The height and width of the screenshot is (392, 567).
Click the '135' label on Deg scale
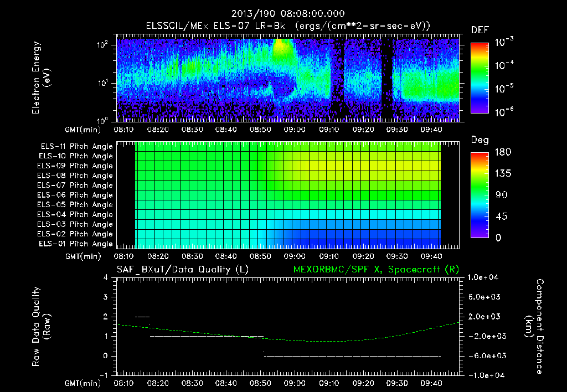click(x=503, y=174)
